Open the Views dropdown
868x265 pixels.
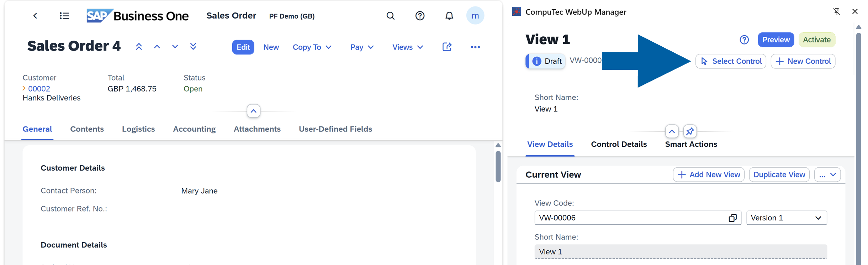coord(408,47)
